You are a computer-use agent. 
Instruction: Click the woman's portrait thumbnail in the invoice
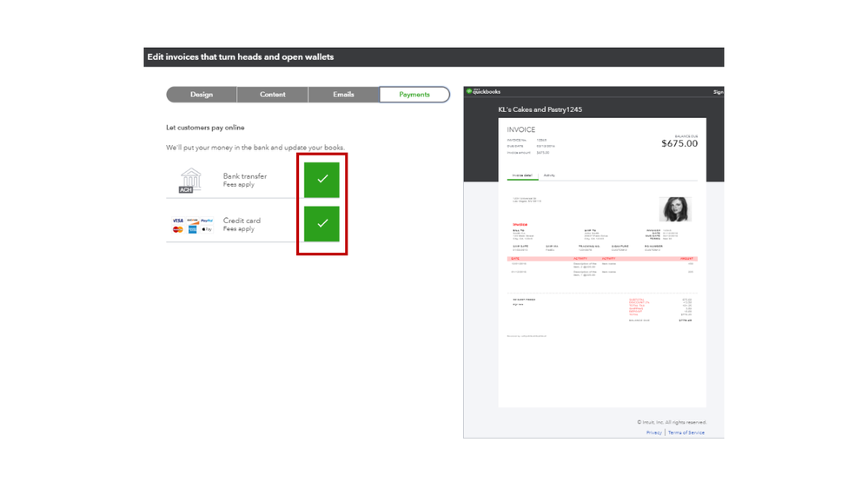(675, 209)
